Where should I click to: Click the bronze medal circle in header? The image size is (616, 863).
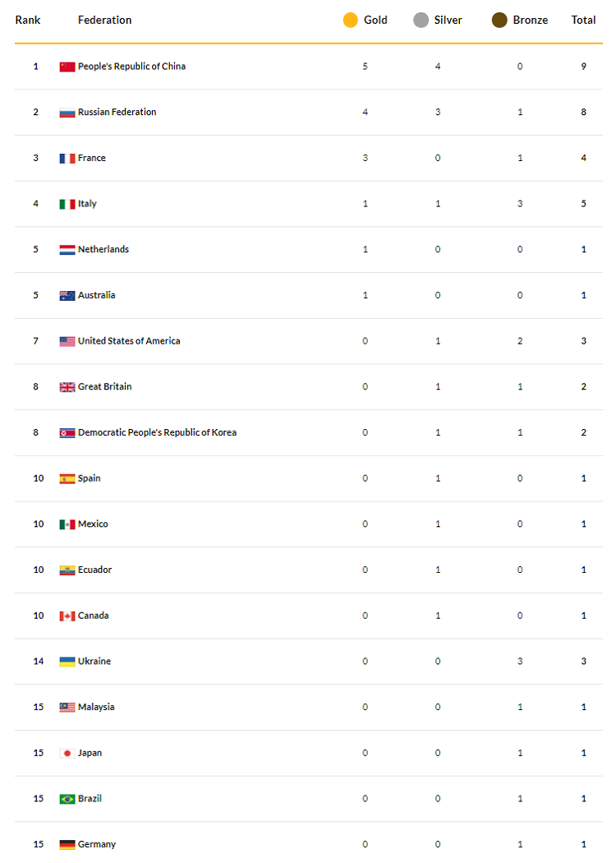499,21
